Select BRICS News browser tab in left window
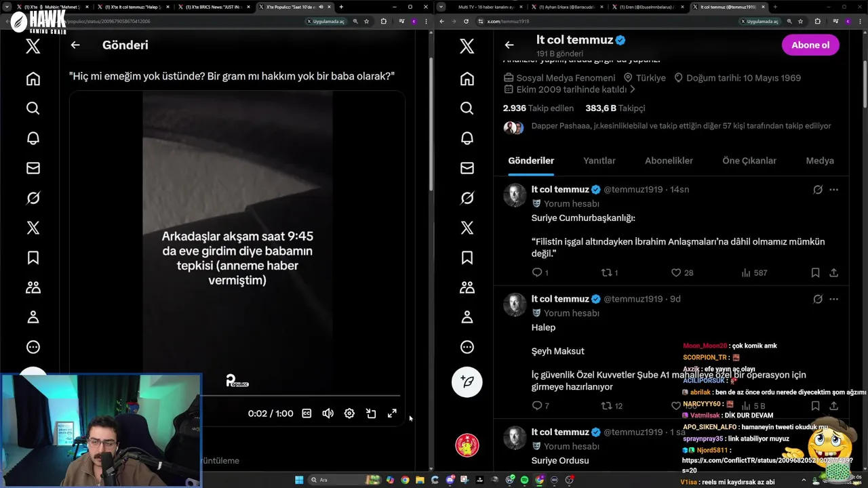 point(214,7)
